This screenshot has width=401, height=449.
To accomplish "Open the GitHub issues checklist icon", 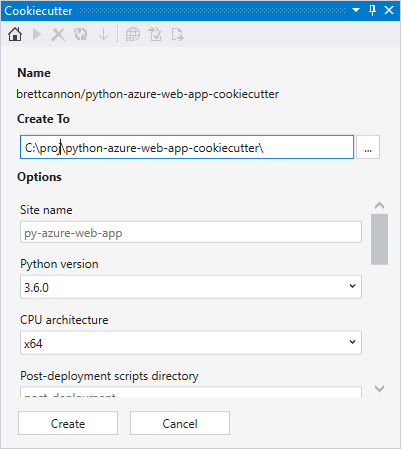I will [155, 34].
